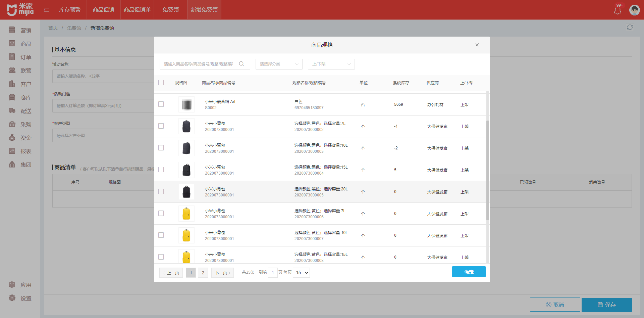Open the 上/下架 status dropdown
644x318 pixels.
click(x=331, y=64)
